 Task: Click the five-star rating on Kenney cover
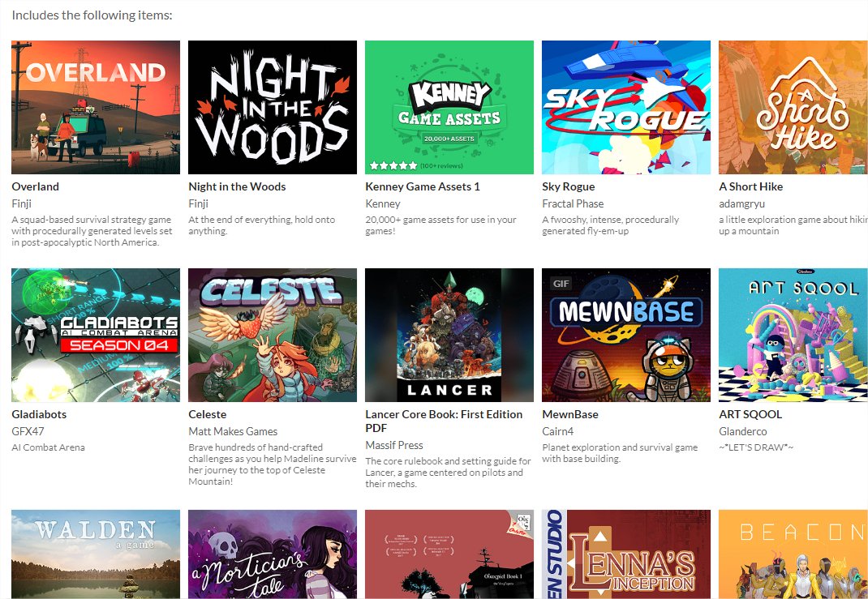tap(393, 165)
